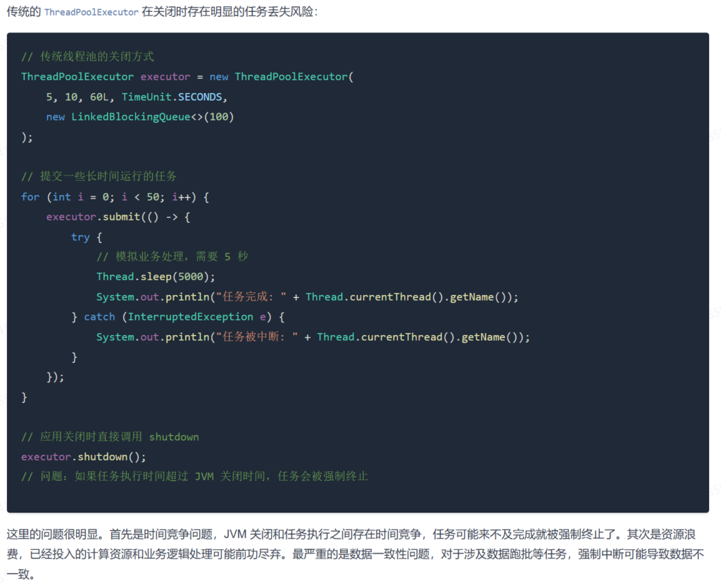Click the comment "应用关闭时直接调用 shutdown"
This screenshot has width=721, height=588.
(110, 437)
